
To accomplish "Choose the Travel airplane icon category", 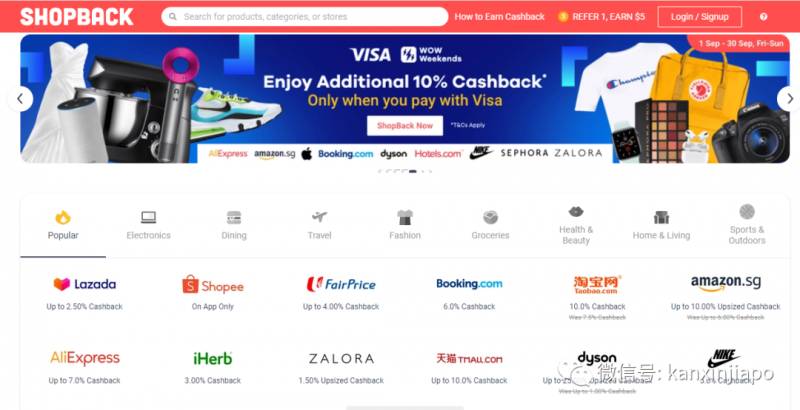I will [x=319, y=217].
